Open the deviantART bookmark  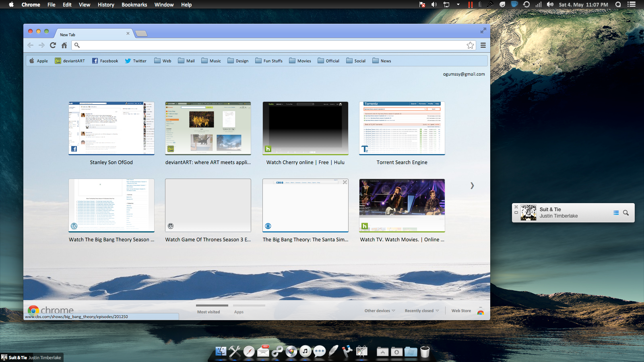point(70,61)
